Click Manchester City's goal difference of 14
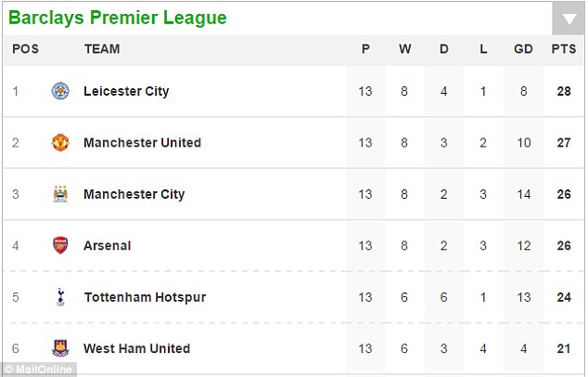Screen dimensions: 588x377 [523, 194]
